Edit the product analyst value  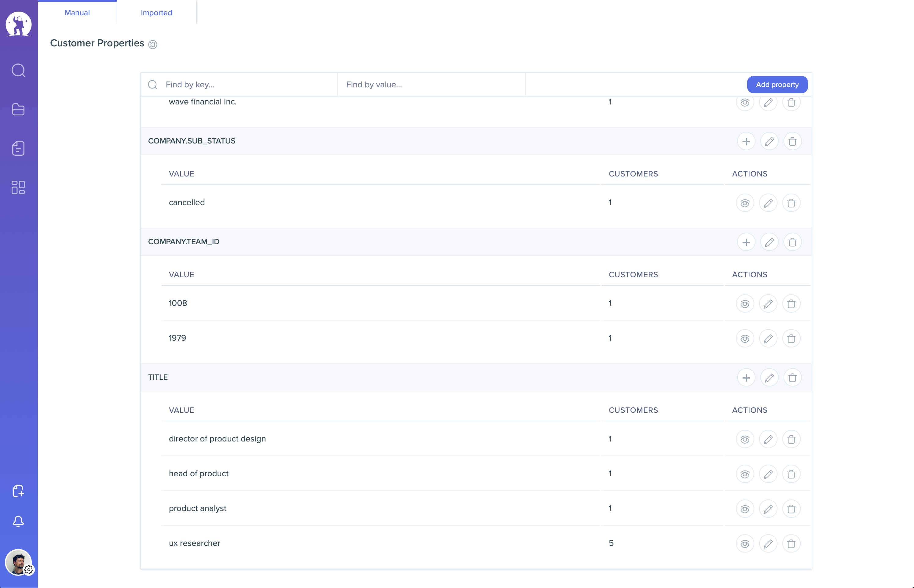pyautogui.click(x=768, y=509)
